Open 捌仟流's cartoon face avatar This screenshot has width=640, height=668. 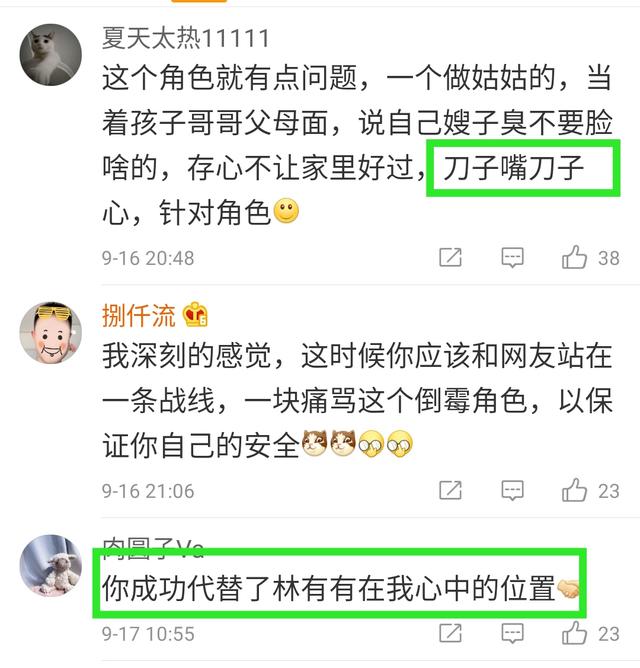[51, 333]
